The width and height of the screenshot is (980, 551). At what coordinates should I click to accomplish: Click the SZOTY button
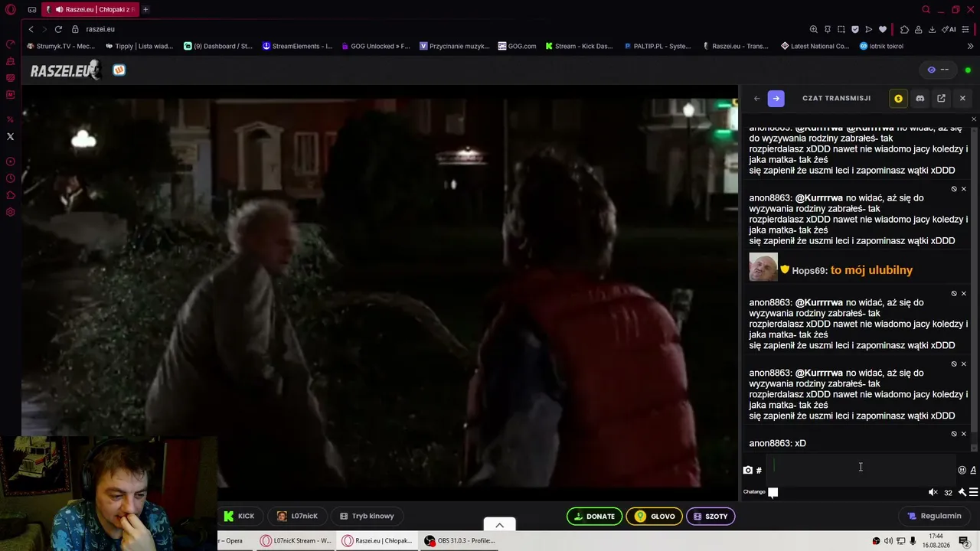[x=710, y=517]
